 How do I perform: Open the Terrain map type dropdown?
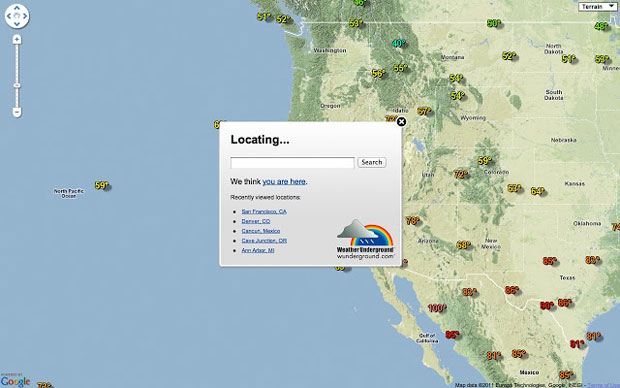[x=598, y=7]
